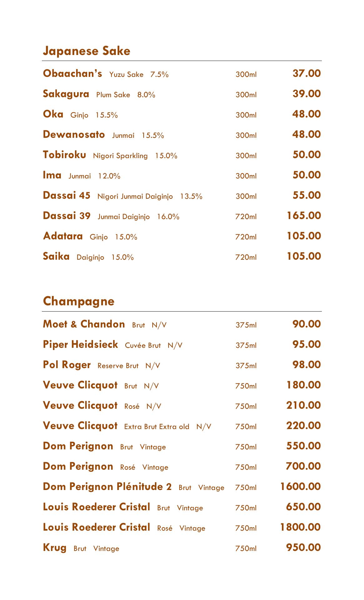This screenshot has height=600, width=364.
Task: Click Piper Heidsieck Cuvée Brut
Action: tap(80, 344)
